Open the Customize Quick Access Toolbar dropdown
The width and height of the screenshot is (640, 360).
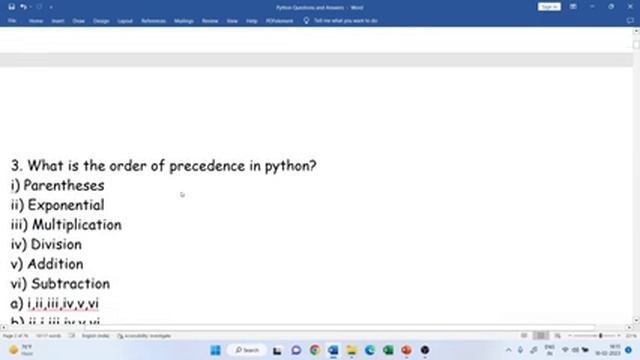point(51,7)
